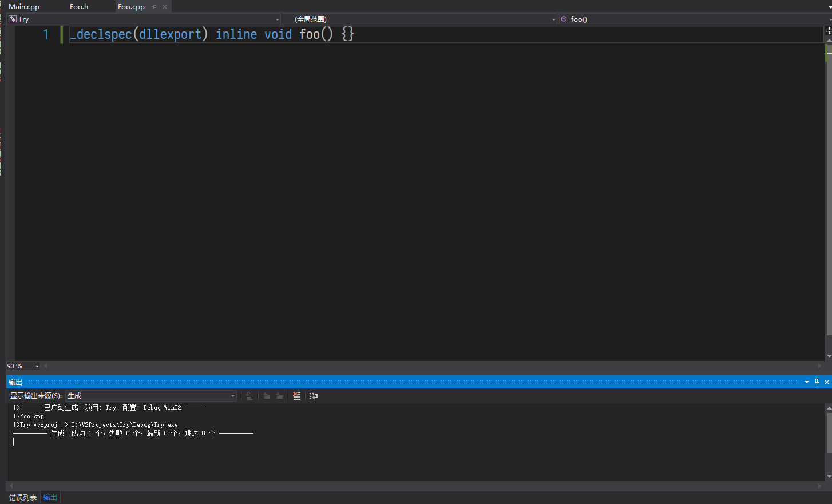Toggle word wrap in the output panel

pos(314,396)
